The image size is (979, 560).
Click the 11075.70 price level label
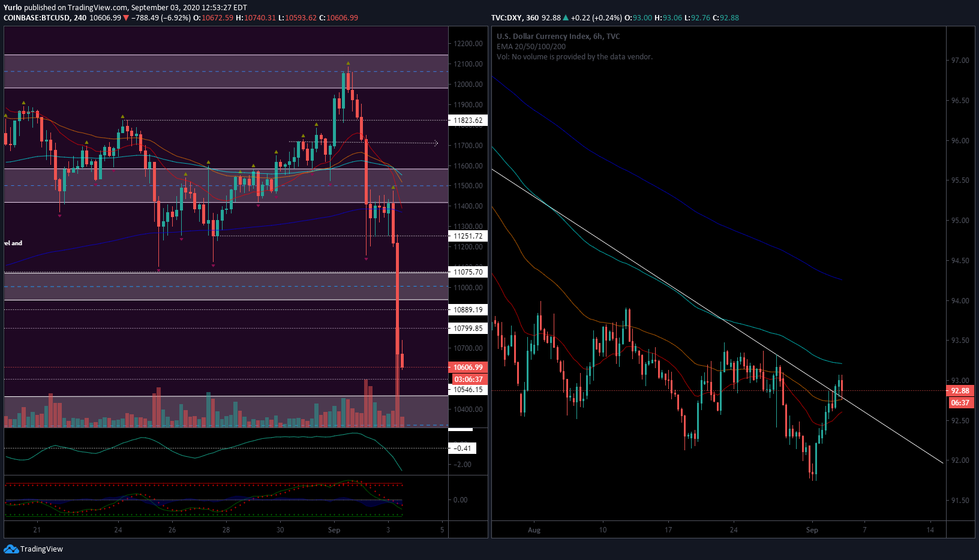click(x=468, y=272)
